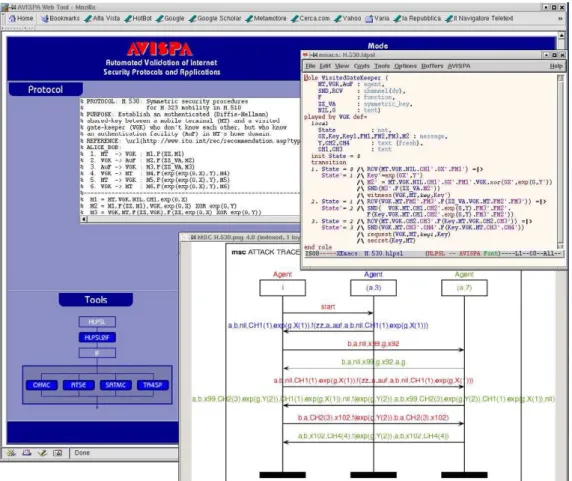Open the View menu in the XEmacs window
Screen dimensions: 572x481
pos(342,66)
